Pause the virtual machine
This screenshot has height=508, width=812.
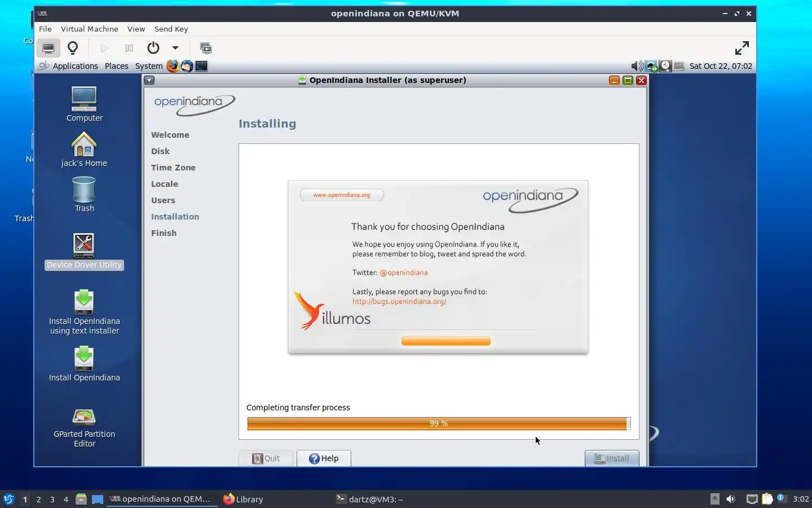[129, 48]
